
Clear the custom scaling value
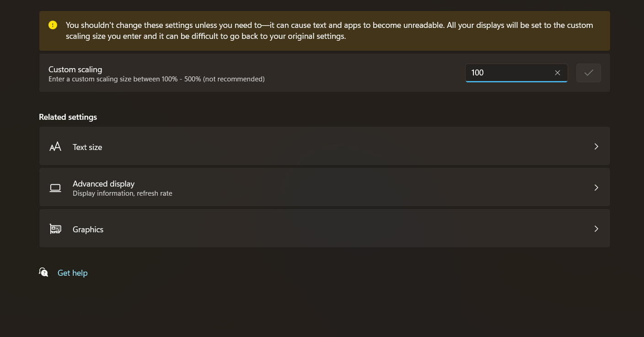(x=558, y=73)
